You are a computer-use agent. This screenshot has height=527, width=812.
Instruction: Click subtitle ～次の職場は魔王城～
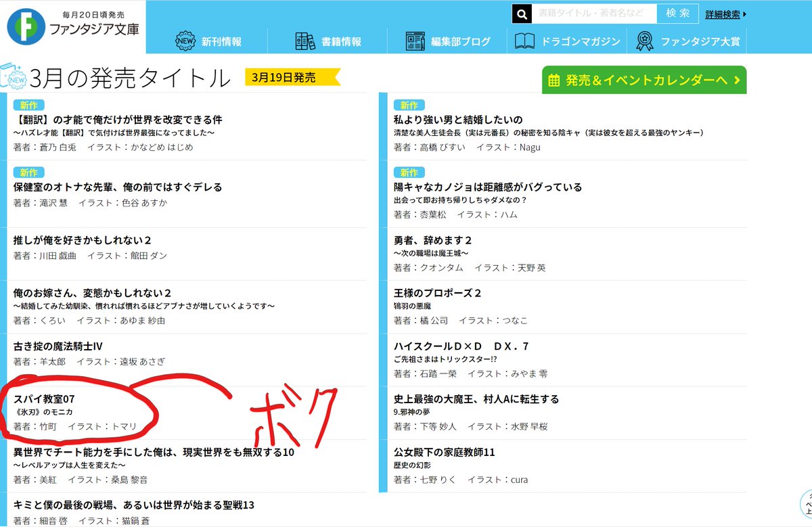pos(431,253)
